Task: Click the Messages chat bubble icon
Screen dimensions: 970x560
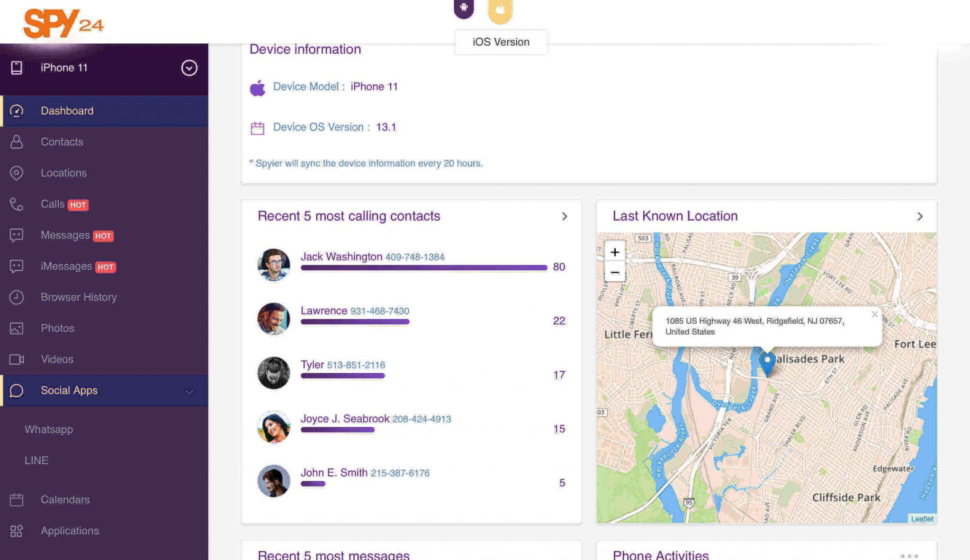Action: (17, 235)
